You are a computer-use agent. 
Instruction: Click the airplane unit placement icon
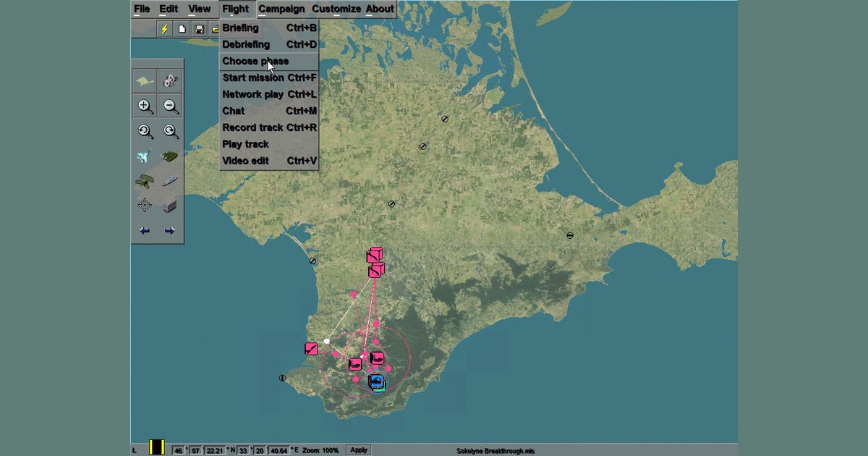[145, 156]
